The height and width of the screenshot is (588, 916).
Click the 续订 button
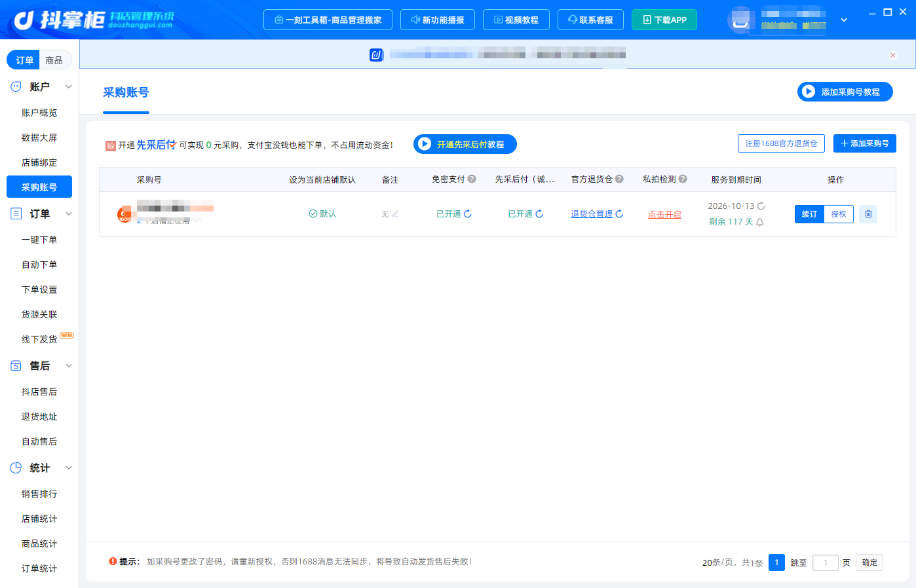809,214
